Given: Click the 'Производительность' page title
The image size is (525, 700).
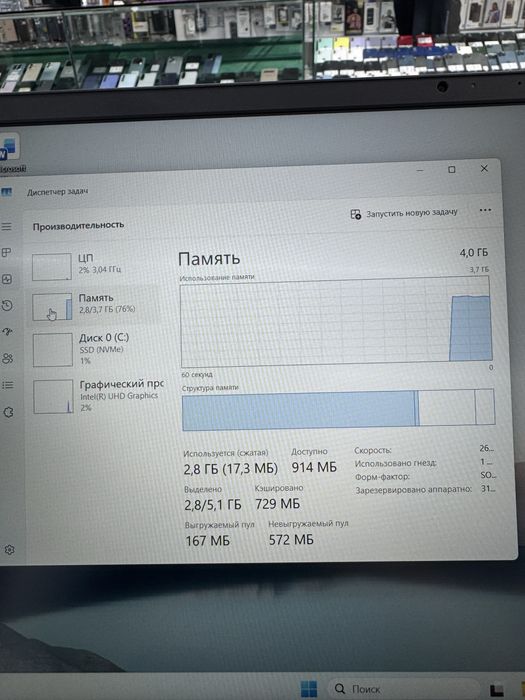Looking at the screenshot, I should 78,225.
